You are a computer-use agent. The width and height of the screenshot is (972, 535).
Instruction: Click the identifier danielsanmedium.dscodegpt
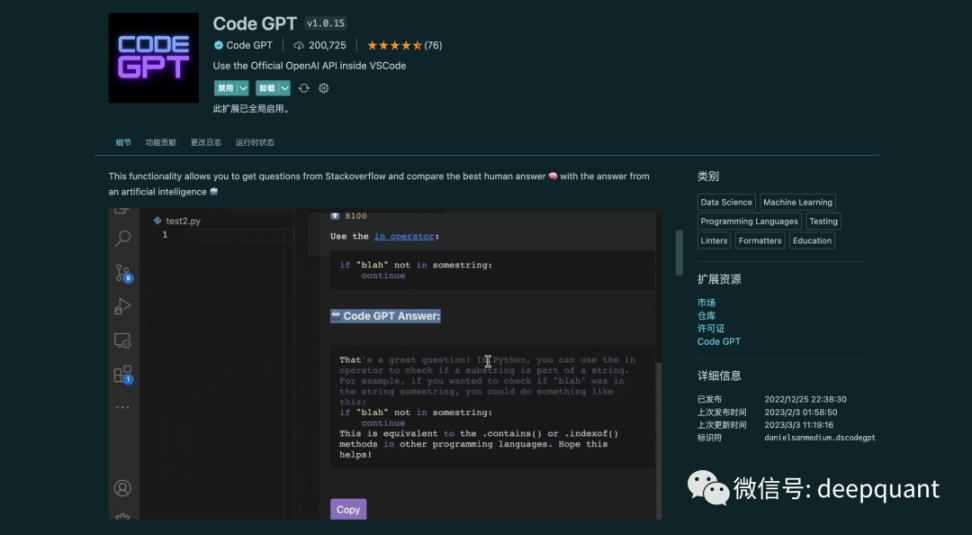tap(820, 438)
